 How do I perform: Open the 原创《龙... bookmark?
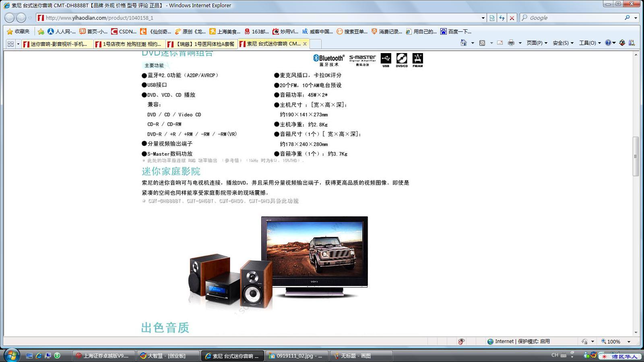190,31
